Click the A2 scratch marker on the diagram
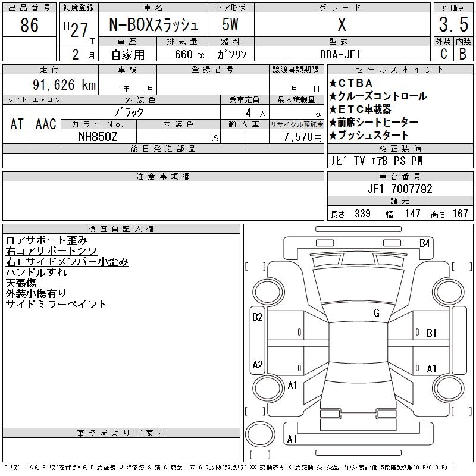The height and width of the screenshot is (476, 476). 258,365
